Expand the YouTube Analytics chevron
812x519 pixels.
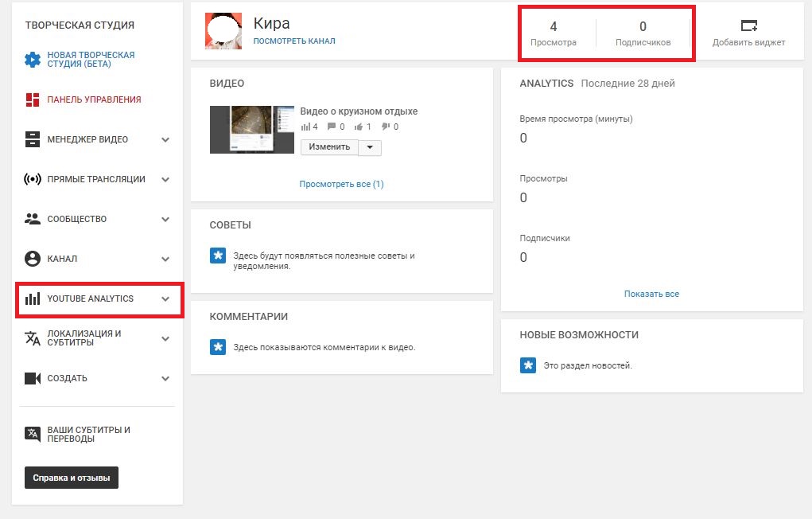point(165,299)
